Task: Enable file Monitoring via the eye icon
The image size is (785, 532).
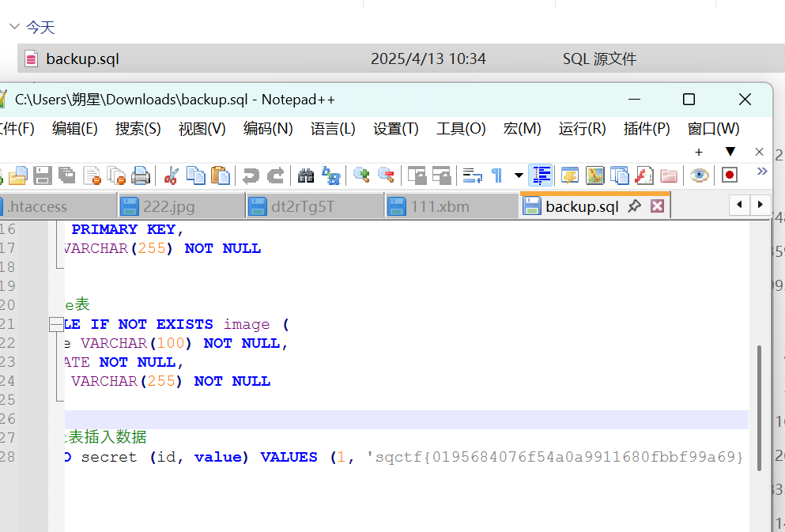Action: 699,175
